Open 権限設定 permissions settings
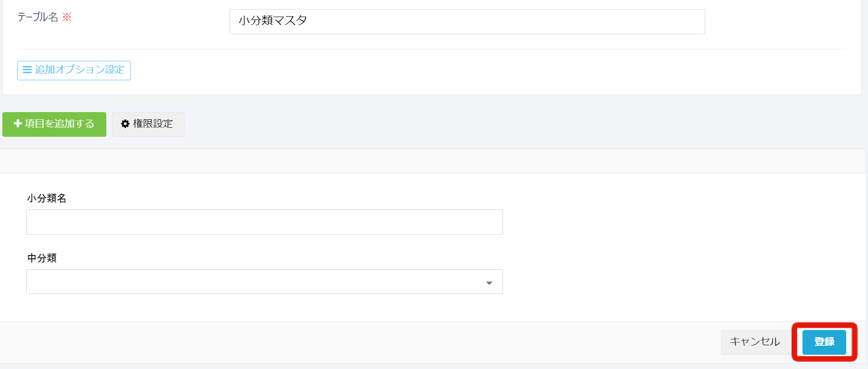Viewport: 868px width, 369px height. tap(148, 124)
